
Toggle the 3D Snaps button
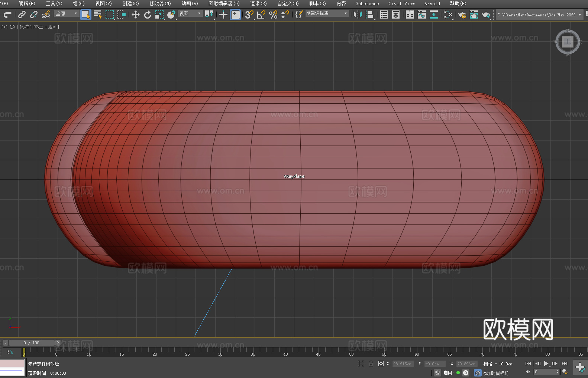point(249,14)
